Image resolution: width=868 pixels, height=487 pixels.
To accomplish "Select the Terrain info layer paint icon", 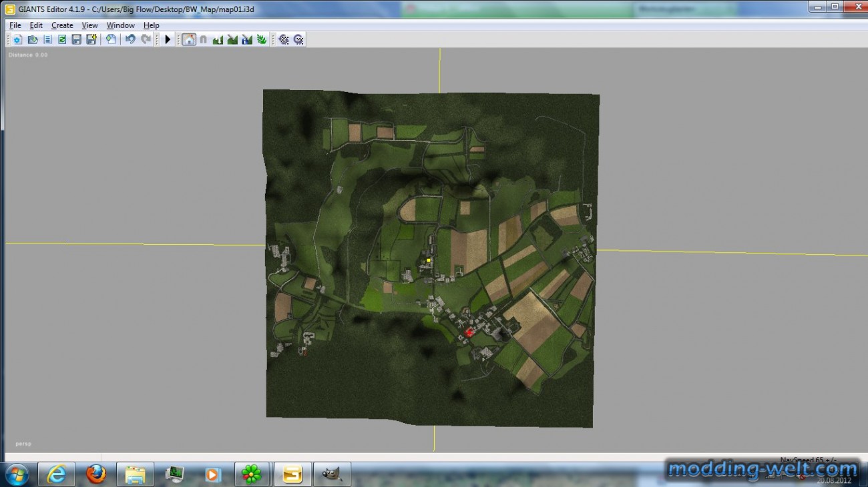I will [247, 39].
